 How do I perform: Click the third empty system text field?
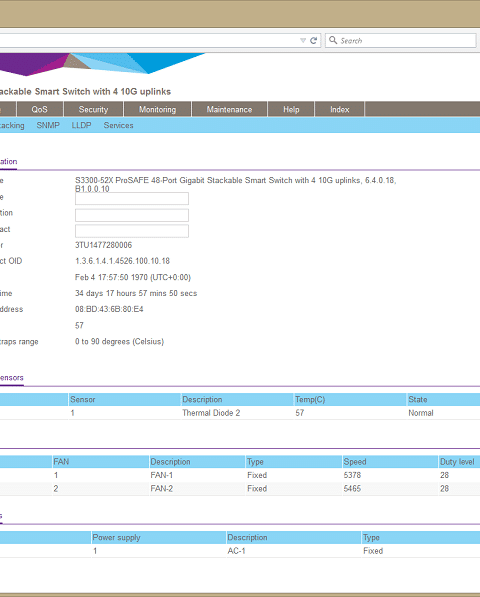[132, 231]
